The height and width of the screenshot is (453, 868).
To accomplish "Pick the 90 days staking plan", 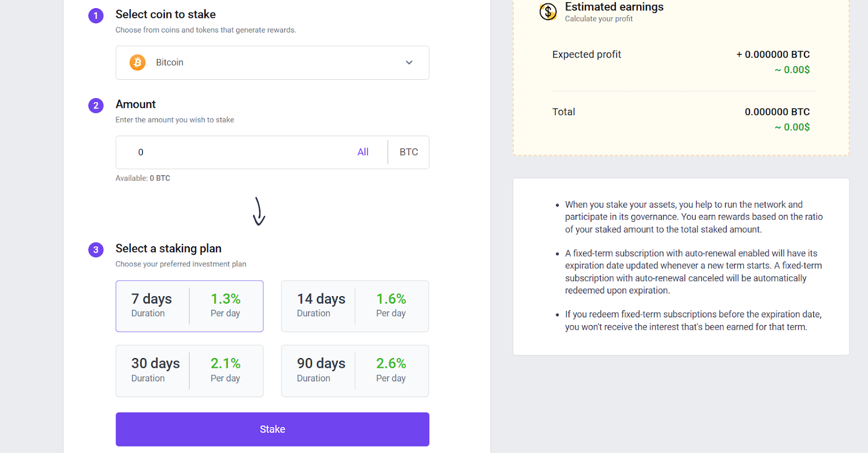I will 355,371.
